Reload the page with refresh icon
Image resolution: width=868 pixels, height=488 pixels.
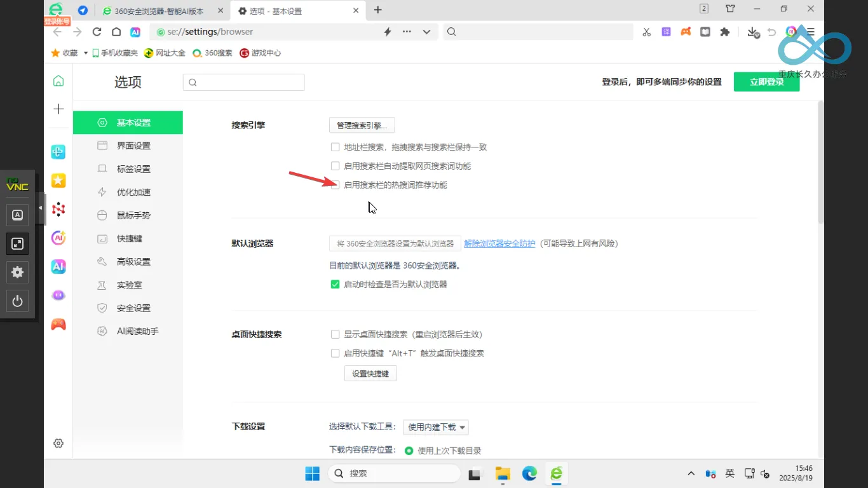pyautogui.click(x=97, y=32)
